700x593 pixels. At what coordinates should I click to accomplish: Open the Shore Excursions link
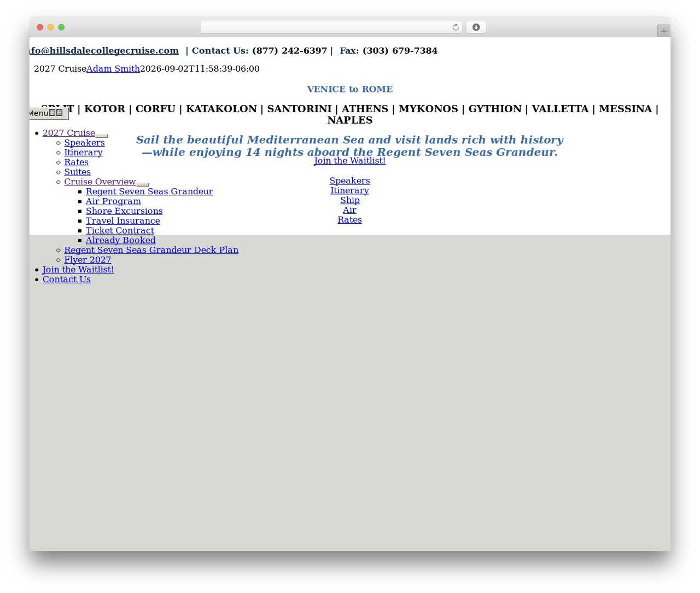click(x=124, y=211)
